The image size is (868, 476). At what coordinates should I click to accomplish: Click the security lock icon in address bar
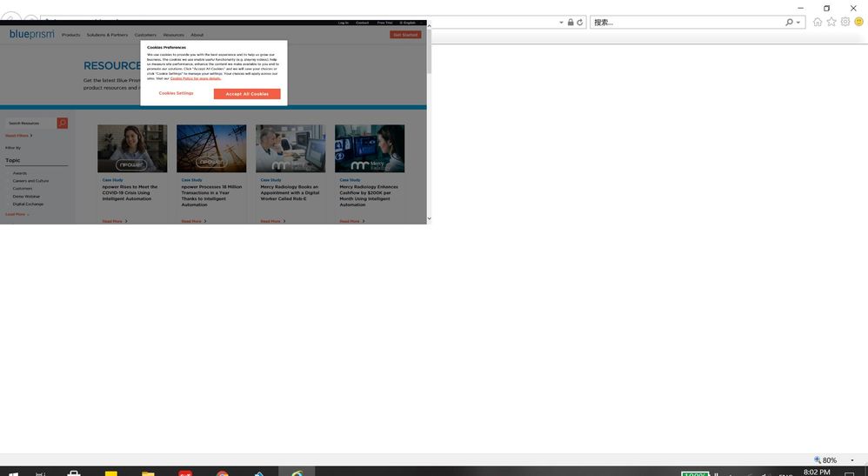click(571, 23)
